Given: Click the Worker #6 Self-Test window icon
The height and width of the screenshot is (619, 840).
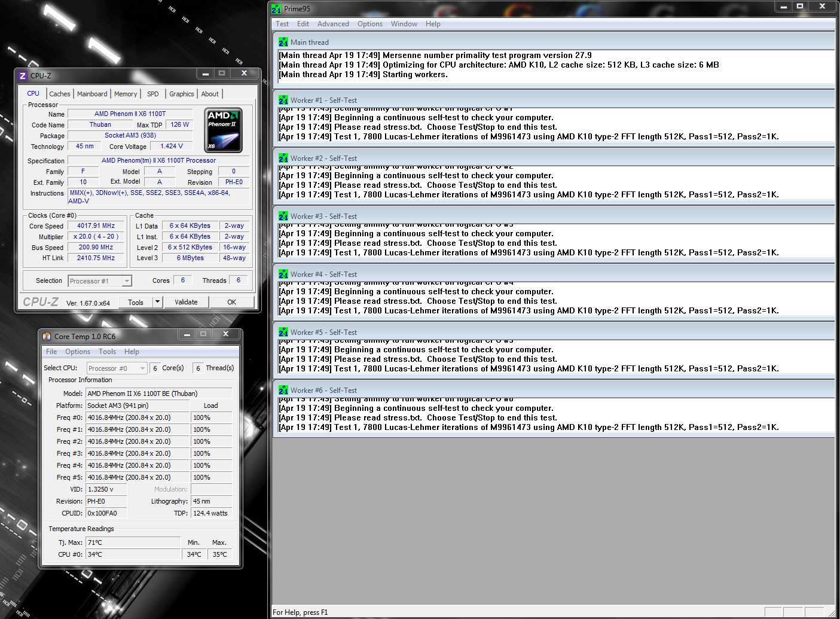Looking at the screenshot, I should coord(283,391).
